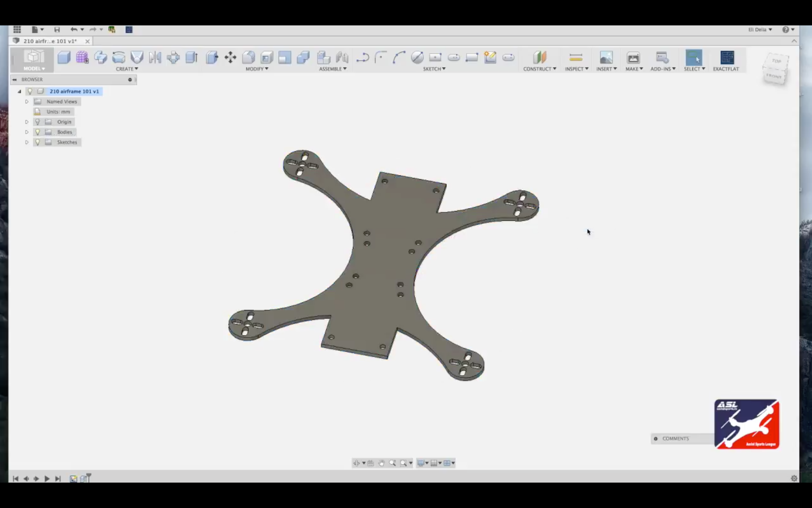Open the COMMENTS panel

pyautogui.click(x=675, y=438)
